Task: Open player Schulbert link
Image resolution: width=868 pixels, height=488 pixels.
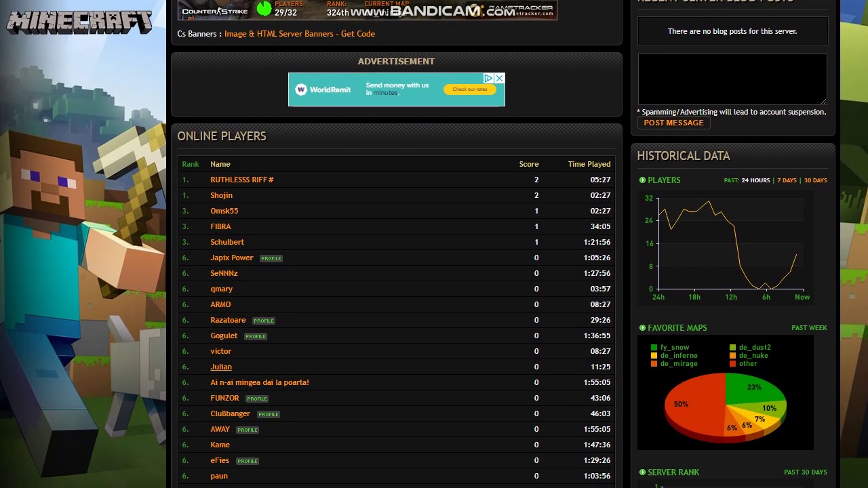Action: point(227,242)
